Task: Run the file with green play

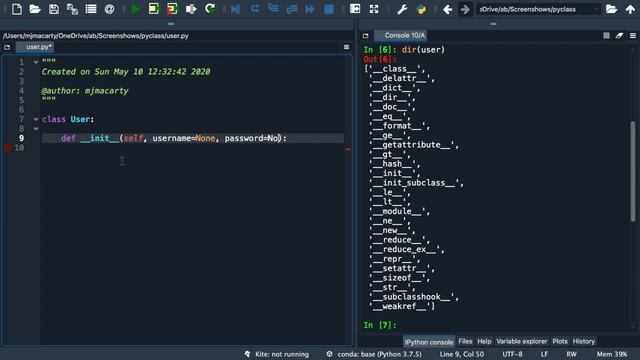Action: [x=135, y=9]
